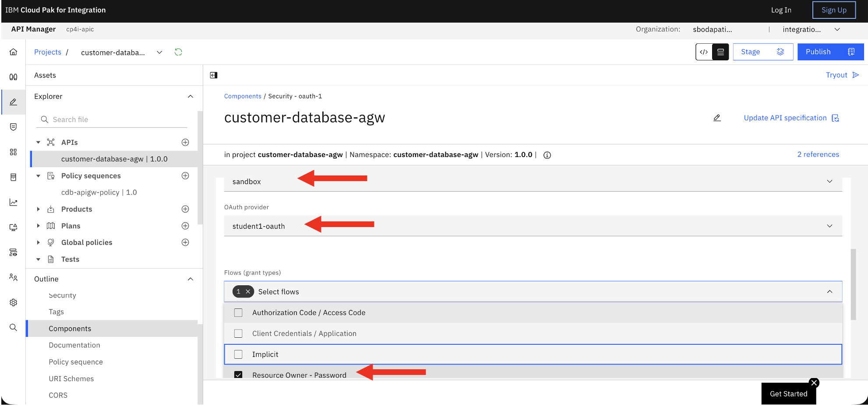Open the chart analytics icon in left rail
Viewport: 868px width, 406px height.
pos(14,202)
